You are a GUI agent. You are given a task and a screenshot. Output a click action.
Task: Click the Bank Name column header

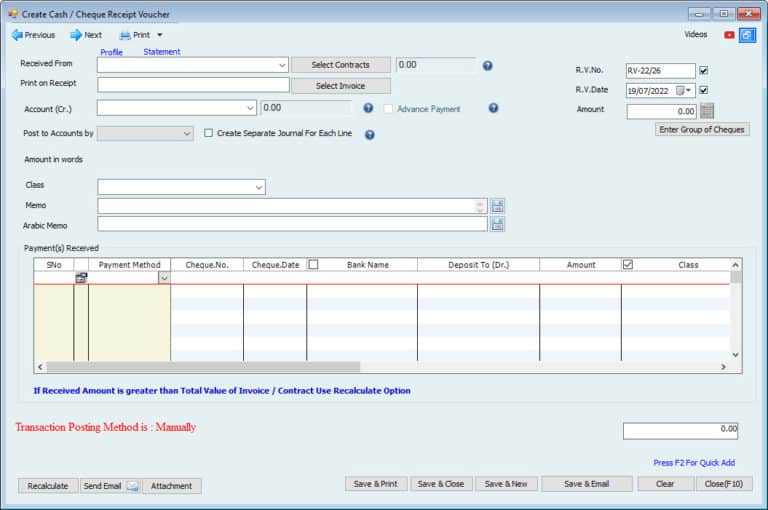tap(368, 265)
